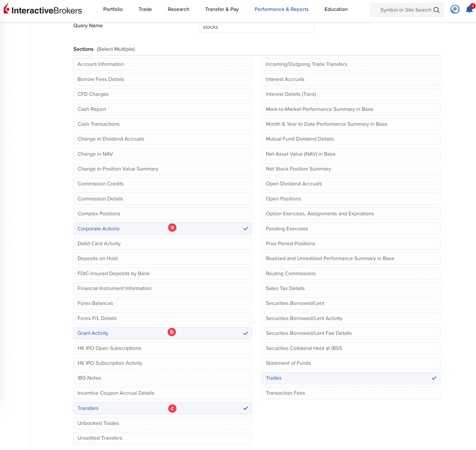Screen dimensions: 476x450
Task: Open the Portfolio menu
Action: [x=113, y=9]
